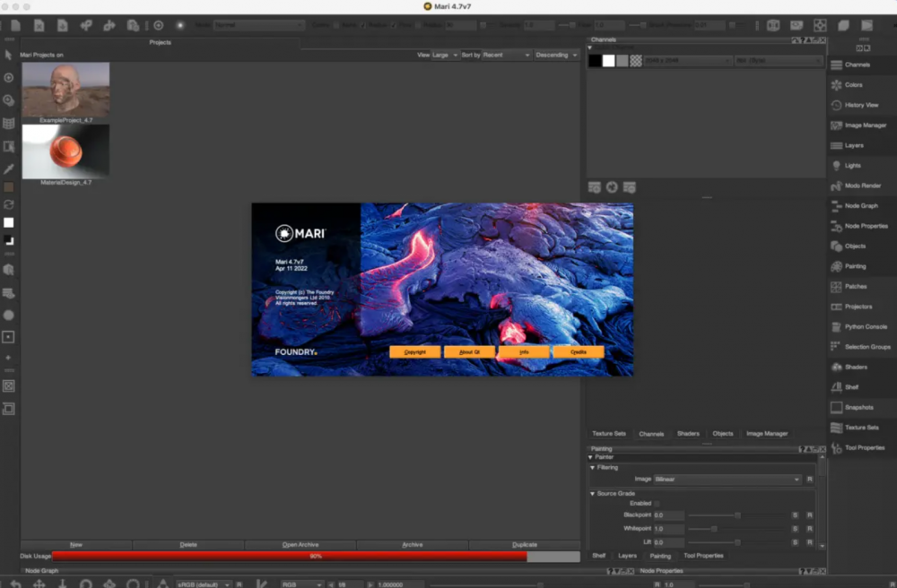The width and height of the screenshot is (897, 588).
Task: Click the Whitepoint slider handle
Action: (714, 529)
